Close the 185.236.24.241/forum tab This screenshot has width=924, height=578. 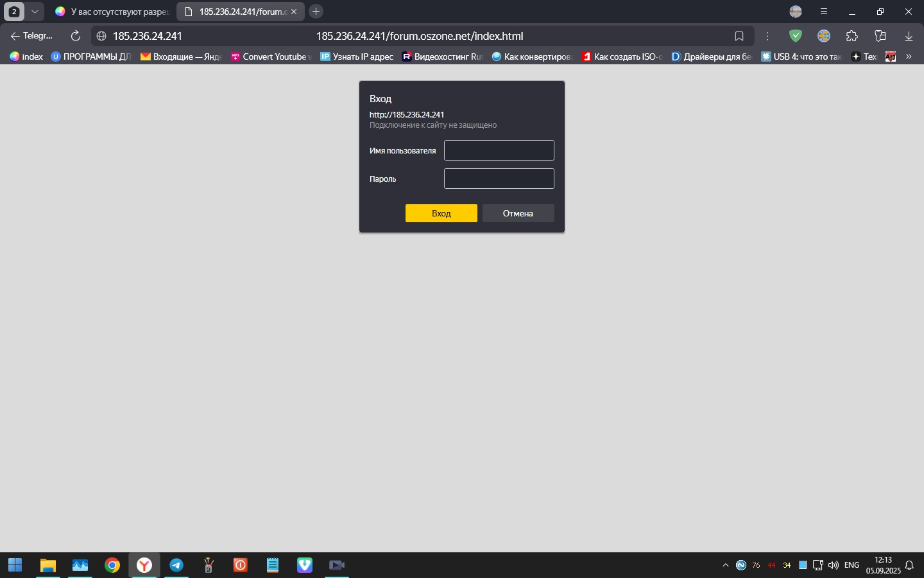[294, 12]
